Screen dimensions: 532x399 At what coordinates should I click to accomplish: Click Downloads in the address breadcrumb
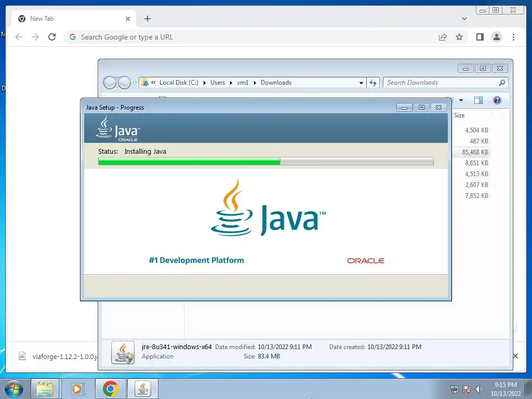pyautogui.click(x=276, y=83)
